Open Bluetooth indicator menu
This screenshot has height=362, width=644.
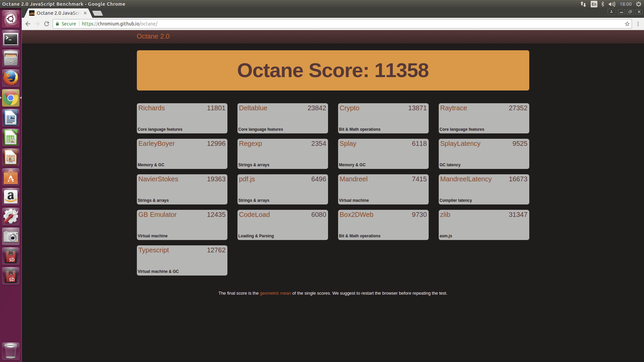pyautogui.click(x=603, y=4)
